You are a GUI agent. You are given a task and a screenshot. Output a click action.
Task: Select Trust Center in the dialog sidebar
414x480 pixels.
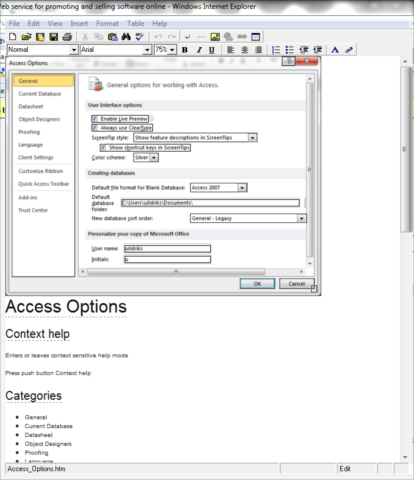click(33, 210)
